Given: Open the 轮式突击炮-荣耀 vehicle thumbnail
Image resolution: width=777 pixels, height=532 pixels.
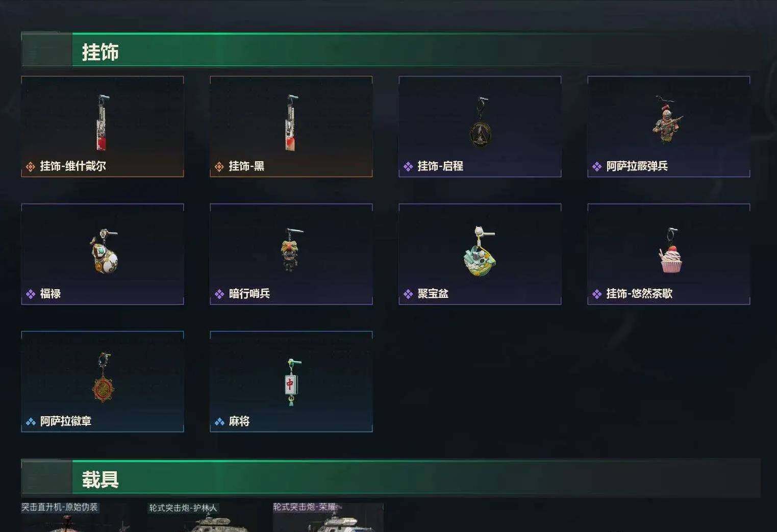Looking at the screenshot, I should (x=328, y=517).
